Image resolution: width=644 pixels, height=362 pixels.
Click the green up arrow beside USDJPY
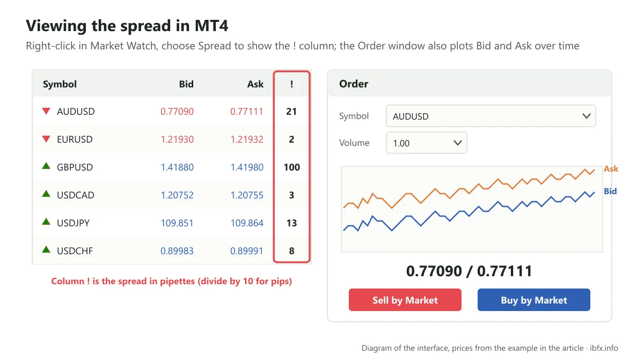pos(46,222)
